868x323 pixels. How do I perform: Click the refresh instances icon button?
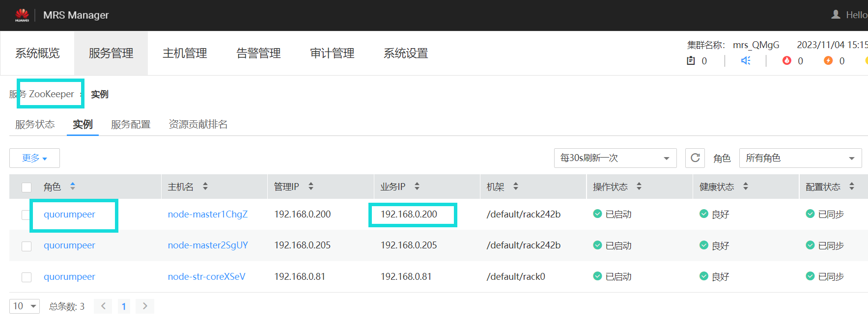pyautogui.click(x=695, y=158)
